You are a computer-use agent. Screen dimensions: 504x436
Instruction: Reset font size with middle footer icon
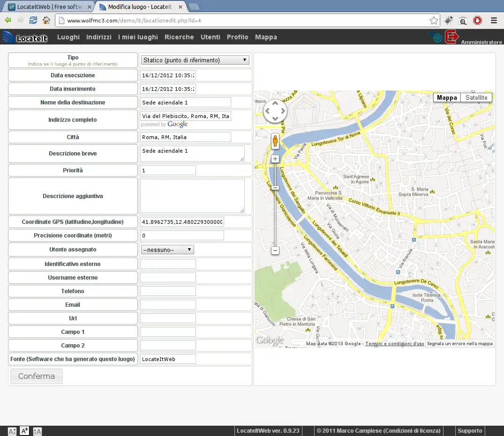click(25, 431)
